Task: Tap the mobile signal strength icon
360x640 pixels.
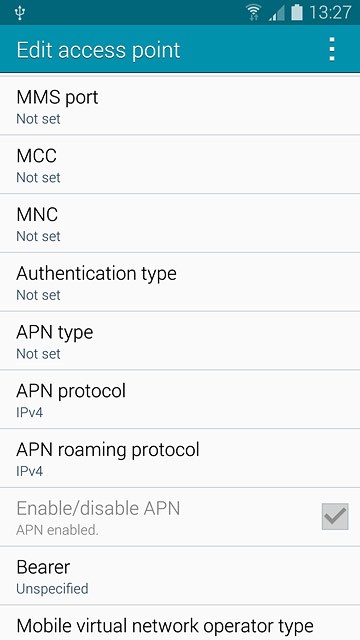Action: (277, 13)
